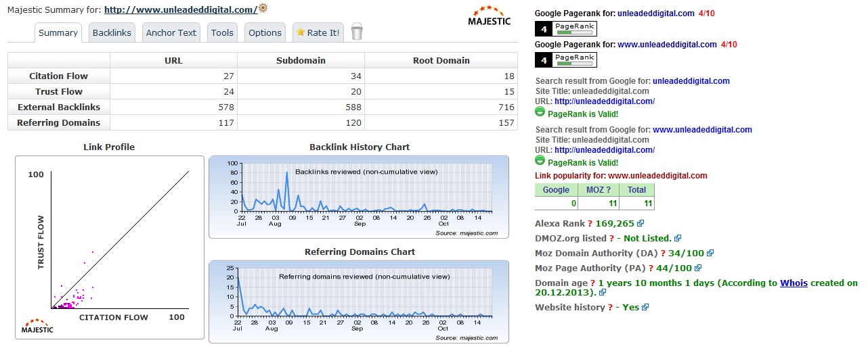This screenshot has height=357, width=868.
Task: Open the Anchor Text tab
Action: point(171,32)
